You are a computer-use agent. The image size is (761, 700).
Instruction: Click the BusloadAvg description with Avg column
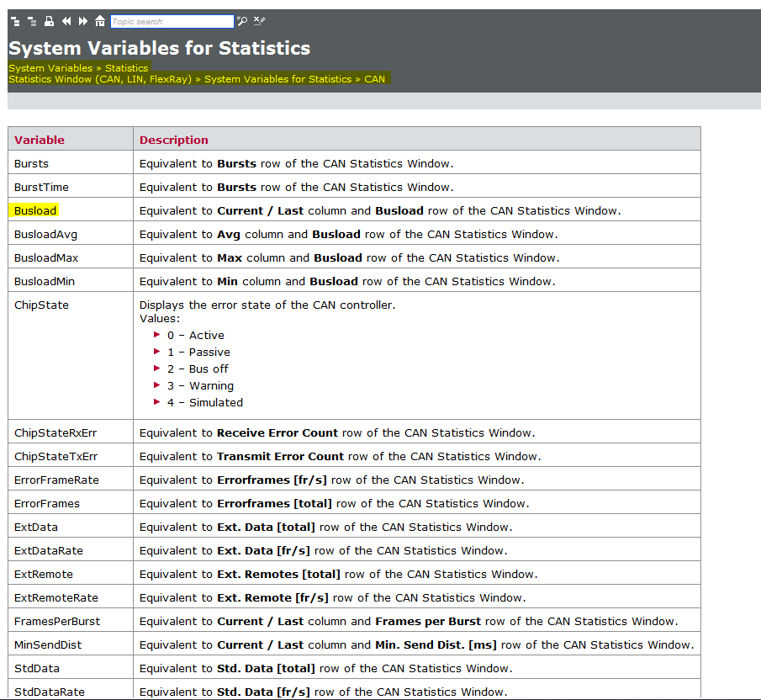pyautogui.click(x=348, y=234)
